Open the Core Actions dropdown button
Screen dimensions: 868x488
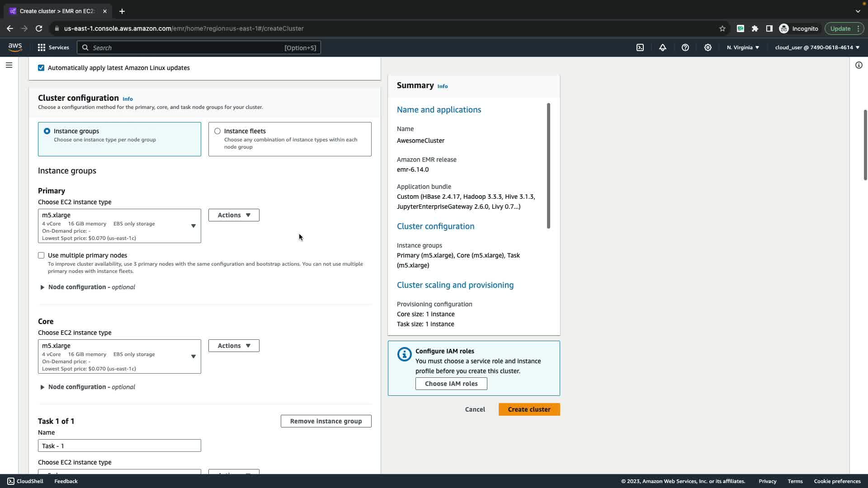234,346
